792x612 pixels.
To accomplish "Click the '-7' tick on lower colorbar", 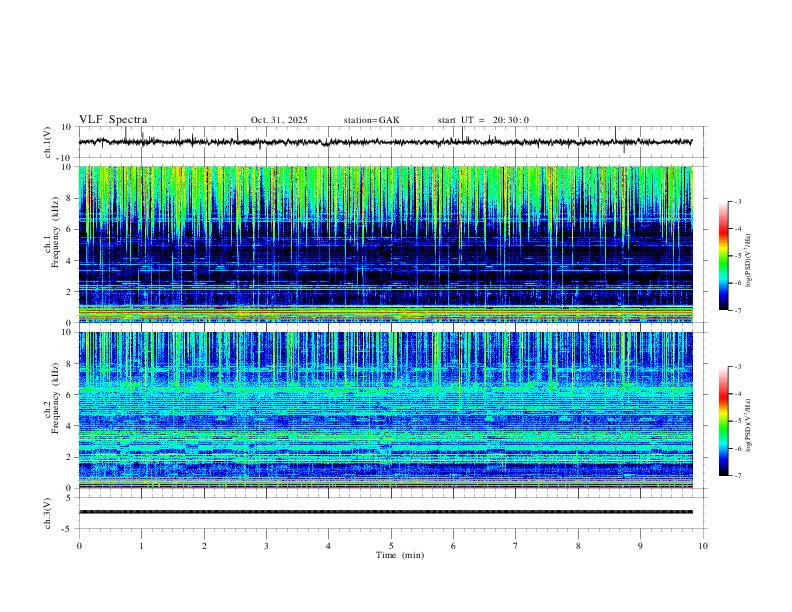I will (x=738, y=476).
